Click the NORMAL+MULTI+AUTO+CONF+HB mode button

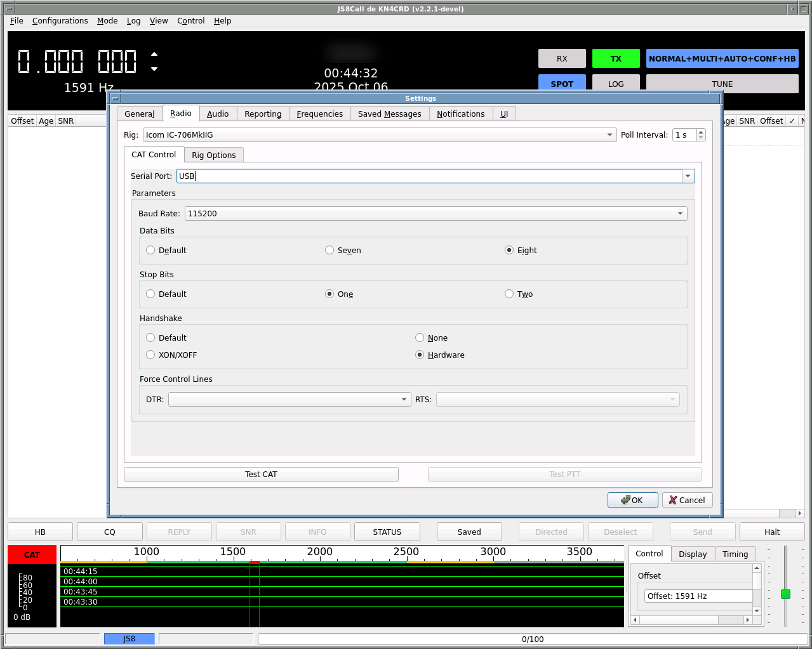722,58
